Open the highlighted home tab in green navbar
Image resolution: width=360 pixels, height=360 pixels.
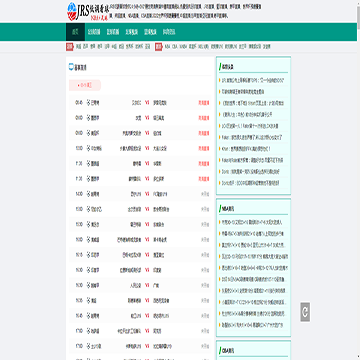click(75, 32)
